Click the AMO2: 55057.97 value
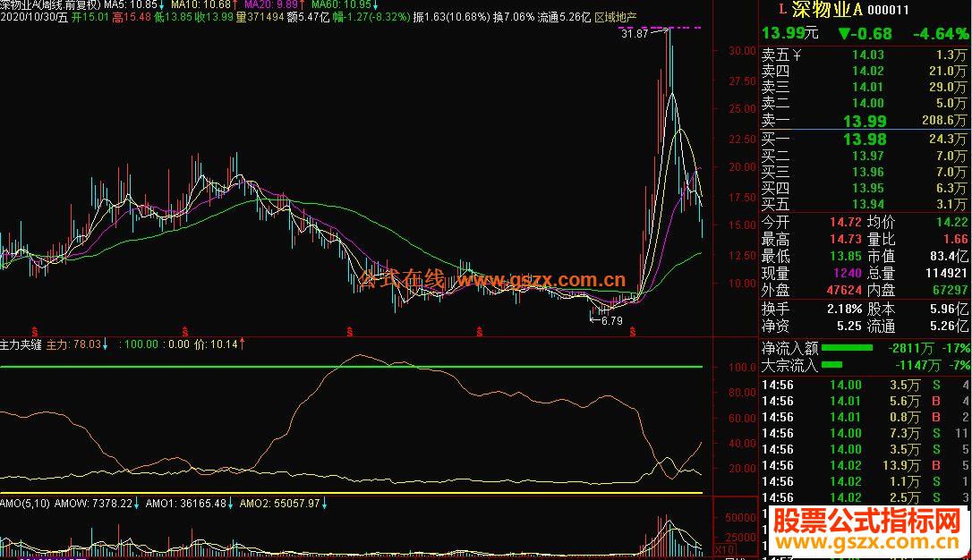This screenshot has height=560, width=972. tap(279, 504)
